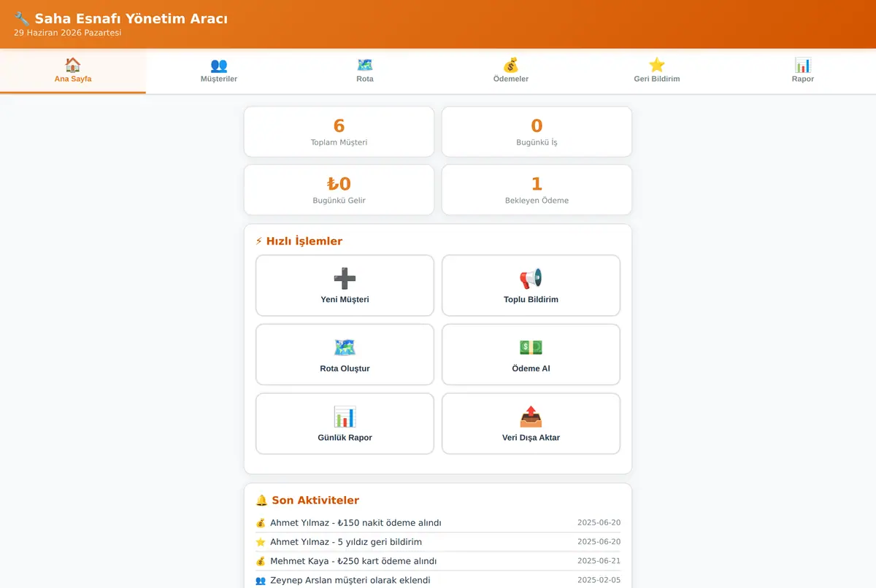The height and width of the screenshot is (588, 876).
Task: Click the Günlük Rapor button label
Action: point(345,438)
